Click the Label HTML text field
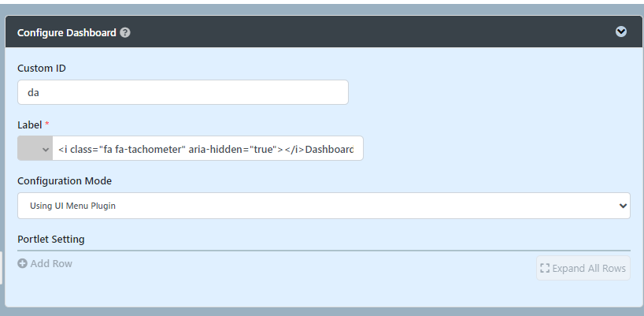The height and width of the screenshot is (316, 644). [208, 149]
